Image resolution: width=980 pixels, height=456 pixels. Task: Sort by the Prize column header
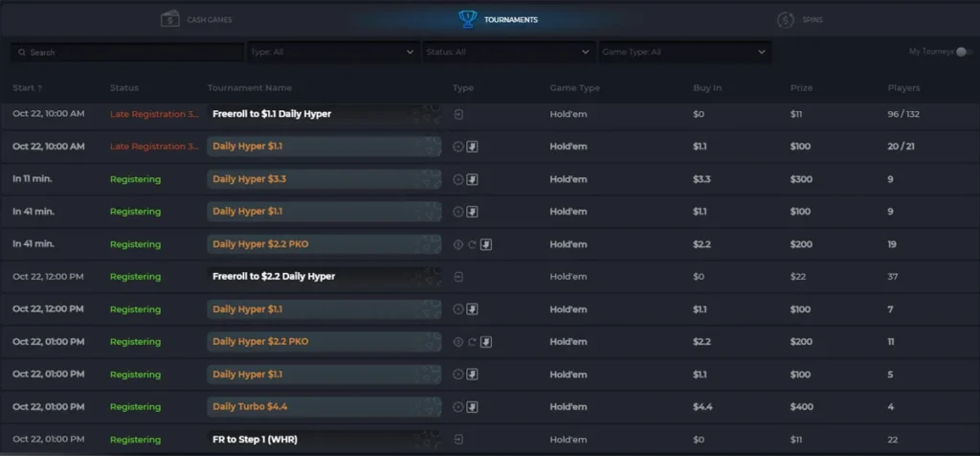tap(801, 87)
